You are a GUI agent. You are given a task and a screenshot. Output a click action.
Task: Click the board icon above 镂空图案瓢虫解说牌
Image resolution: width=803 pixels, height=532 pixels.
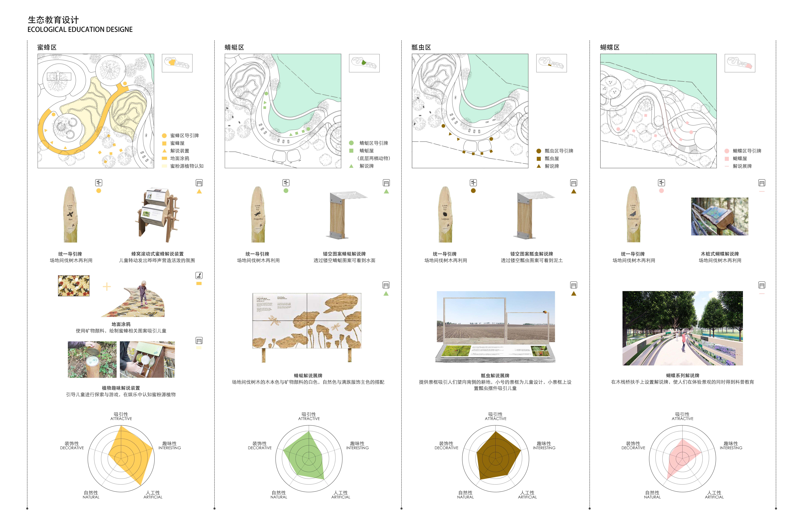[x=574, y=183]
